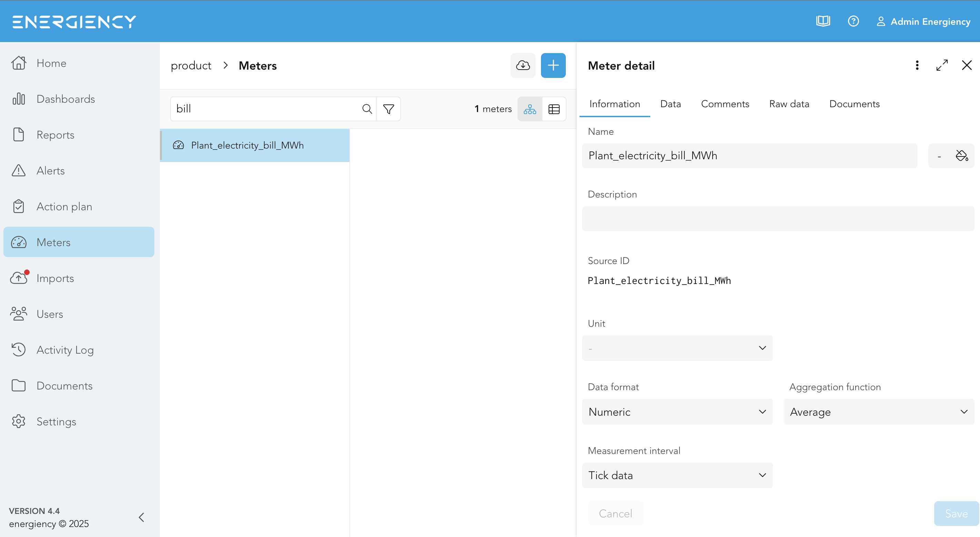Close the Meter detail panel
980x537 pixels.
967,65
